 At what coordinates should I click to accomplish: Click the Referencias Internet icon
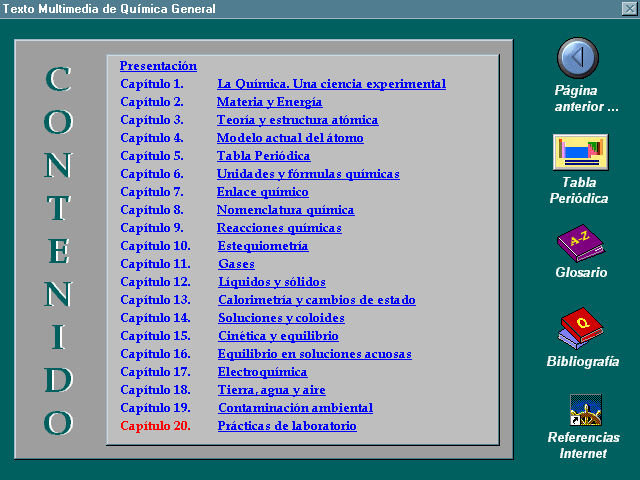tap(584, 410)
